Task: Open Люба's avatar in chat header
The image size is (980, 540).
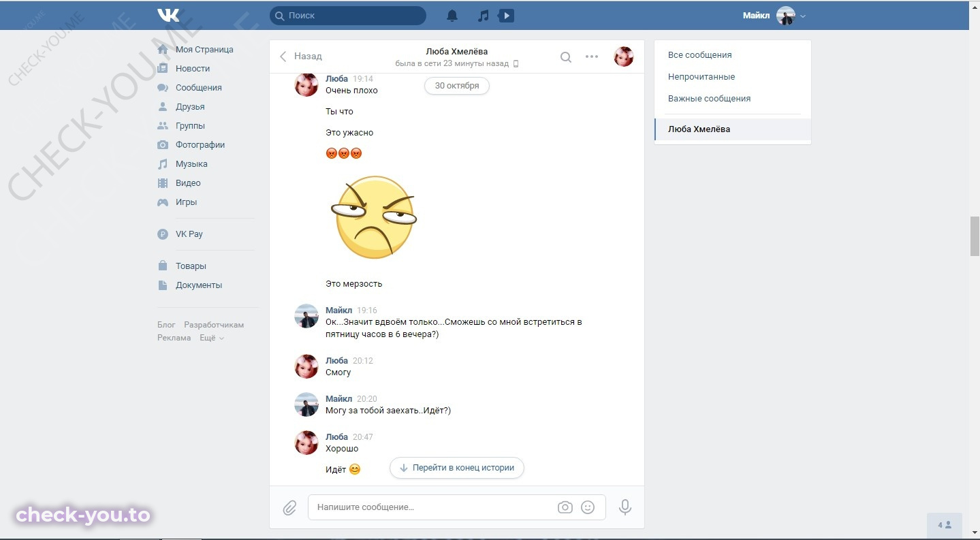Action: pyautogui.click(x=624, y=57)
